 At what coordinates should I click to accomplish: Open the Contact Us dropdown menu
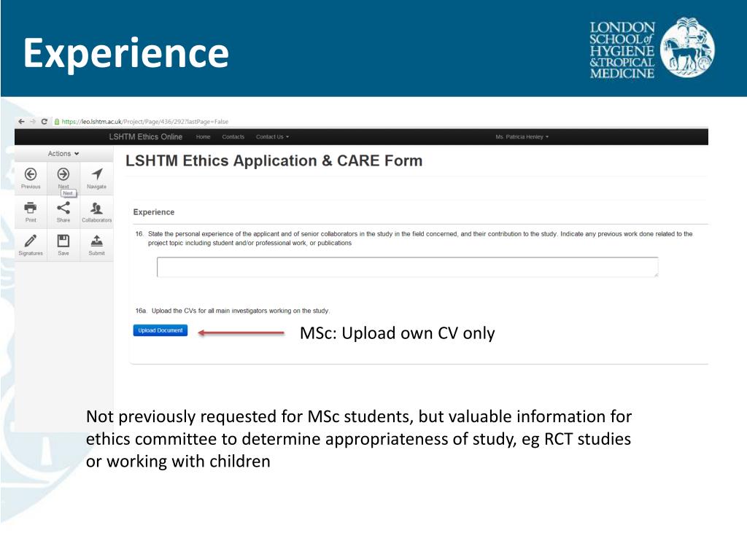(272, 137)
